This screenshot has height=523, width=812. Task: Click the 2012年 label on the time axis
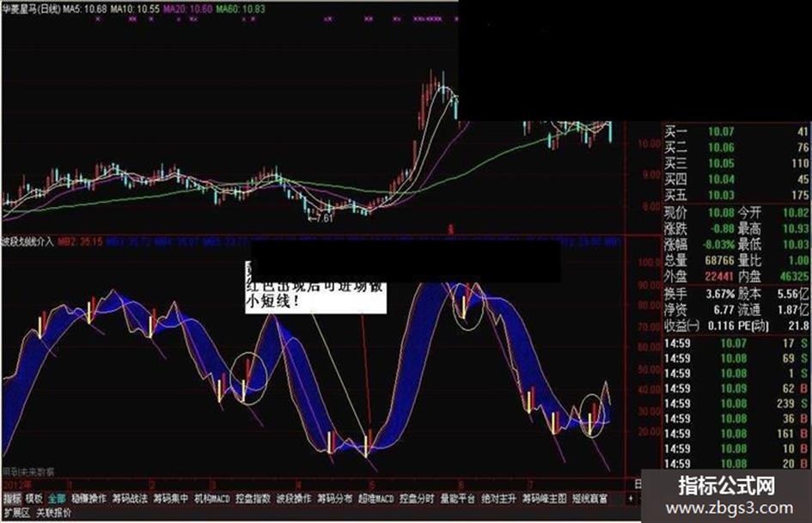pyautogui.click(x=16, y=484)
